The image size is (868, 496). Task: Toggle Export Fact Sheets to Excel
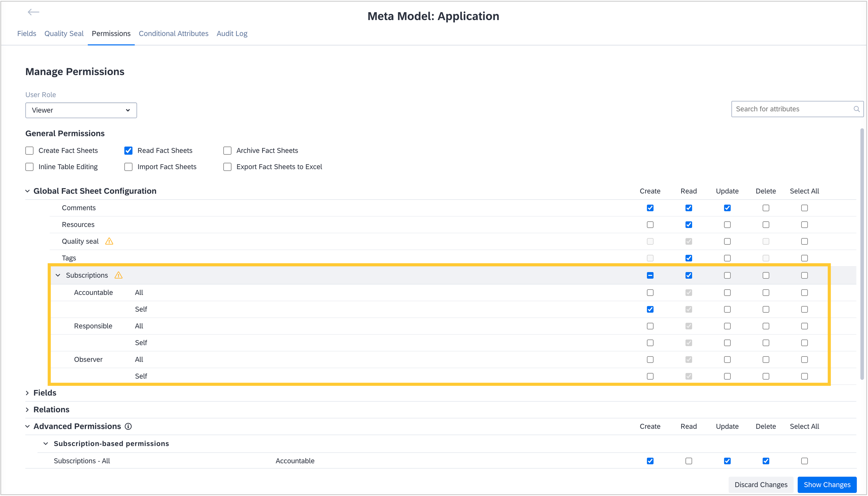pyautogui.click(x=227, y=167)
